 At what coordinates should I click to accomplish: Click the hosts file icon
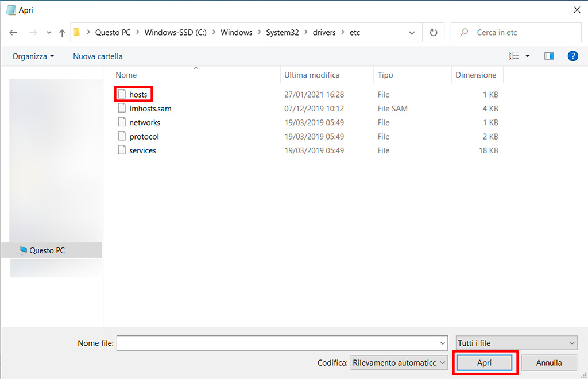122,94
